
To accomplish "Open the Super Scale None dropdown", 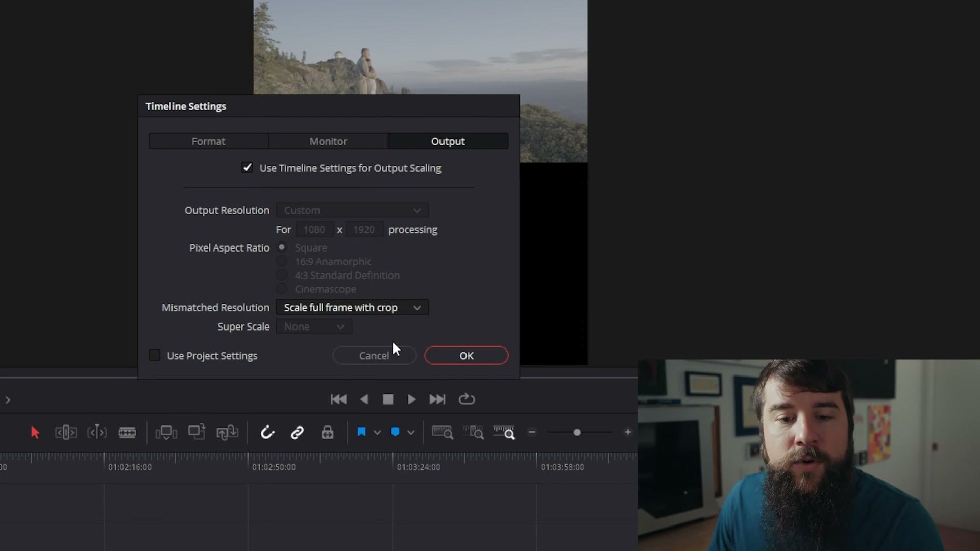I will [314, 327].
